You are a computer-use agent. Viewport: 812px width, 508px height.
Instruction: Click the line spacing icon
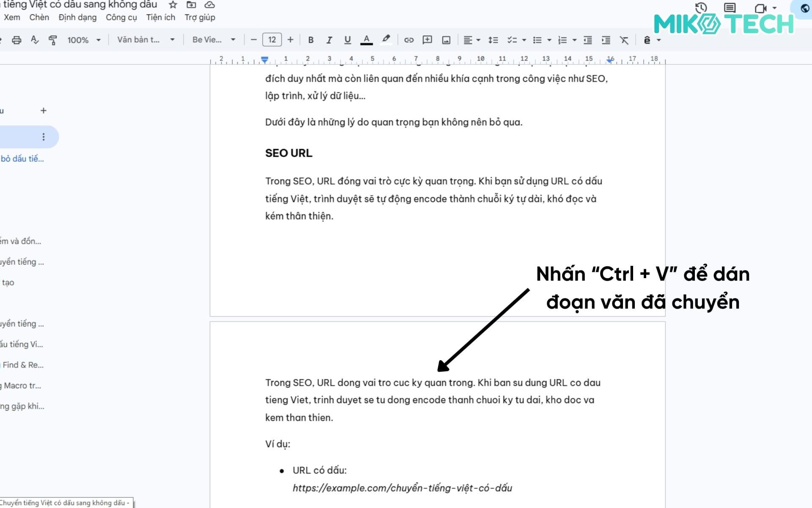(x=493, y=40)
